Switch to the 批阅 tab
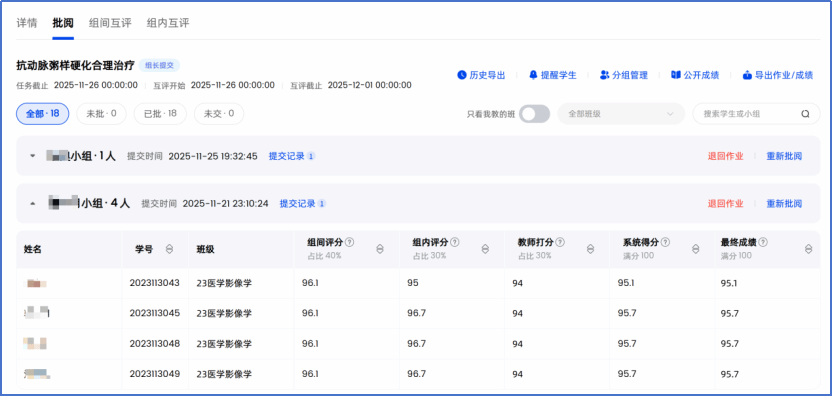The width and height of the screenshot is (832, 397). coord(63,23)
